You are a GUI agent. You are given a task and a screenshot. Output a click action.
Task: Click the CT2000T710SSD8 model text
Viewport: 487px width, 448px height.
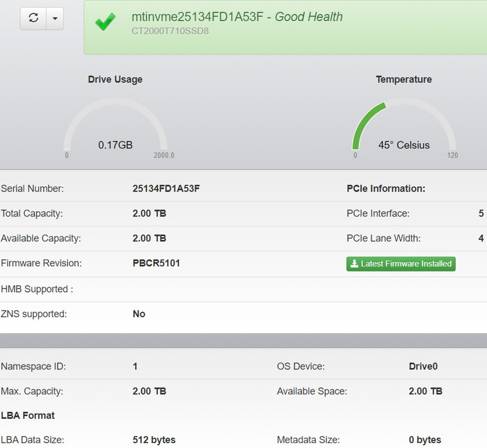[170, 31]
